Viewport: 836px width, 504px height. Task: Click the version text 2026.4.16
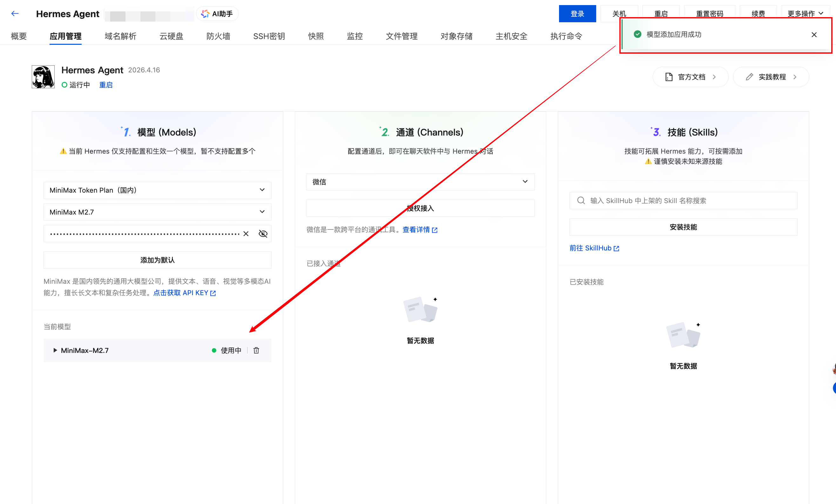pos(144,70)
